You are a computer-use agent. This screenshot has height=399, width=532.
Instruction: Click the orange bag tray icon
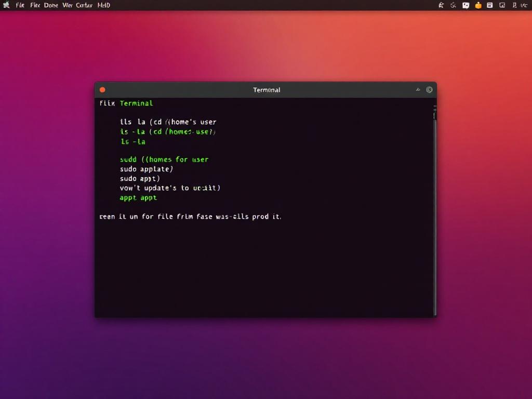pyautogui.click(x=478, y=5)
